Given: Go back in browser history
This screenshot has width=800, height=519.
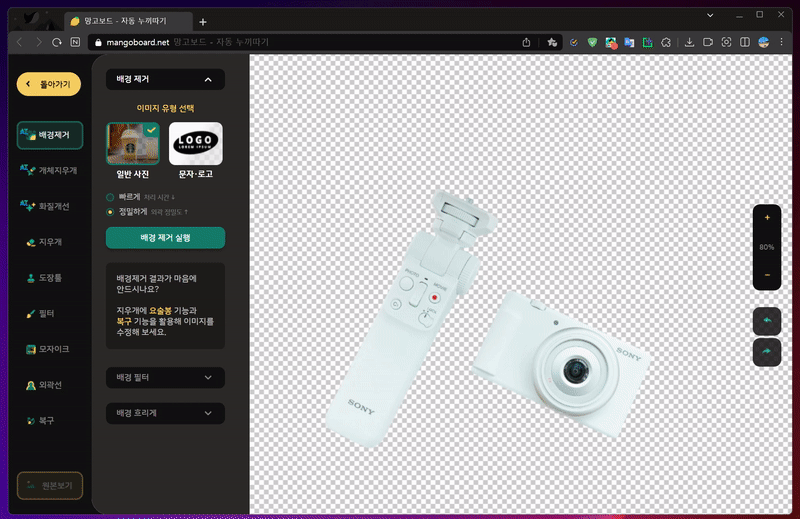Looking at the screenshot, I should [20, 42].
